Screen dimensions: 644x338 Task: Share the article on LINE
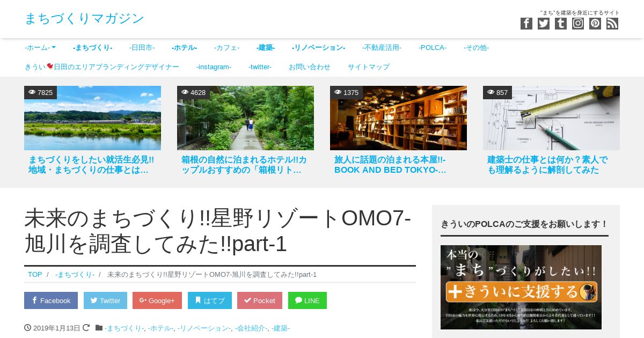coord(308,300)
